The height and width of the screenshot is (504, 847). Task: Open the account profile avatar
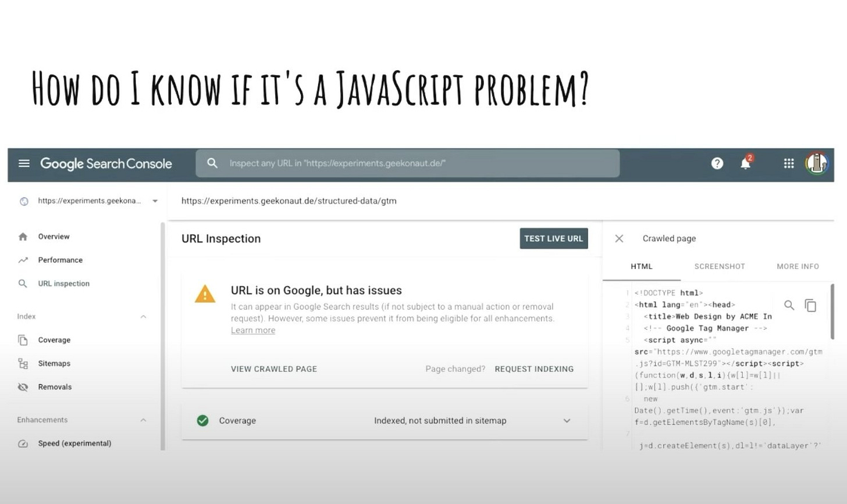(x=817, y=163)
